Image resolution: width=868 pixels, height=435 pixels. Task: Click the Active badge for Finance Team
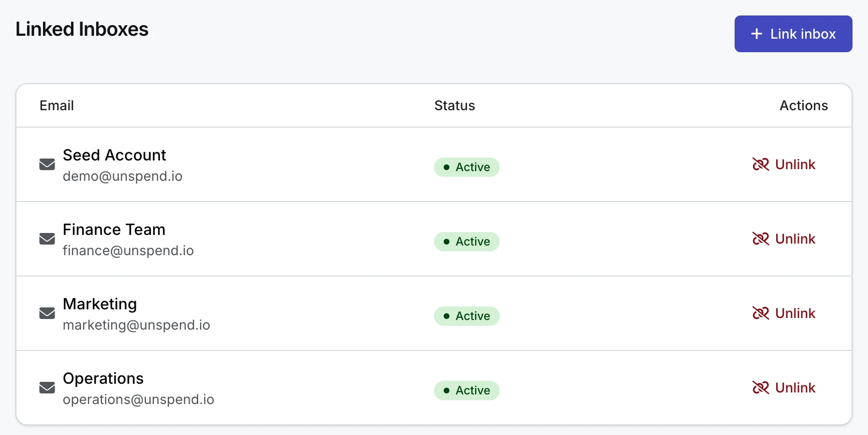pyautogui.click(x=466, y=242)
